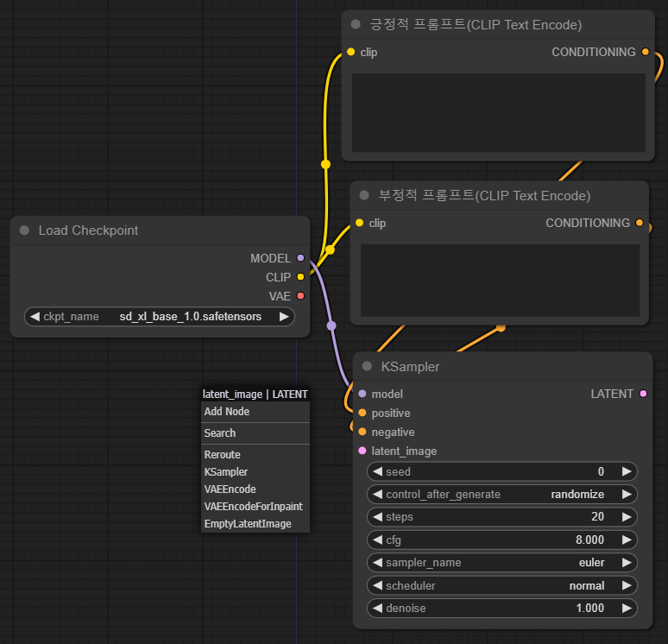Click the MODEL output socket on Load Checkpoint
This screenshot has height=644, width=668.
(x=300, y=258)
